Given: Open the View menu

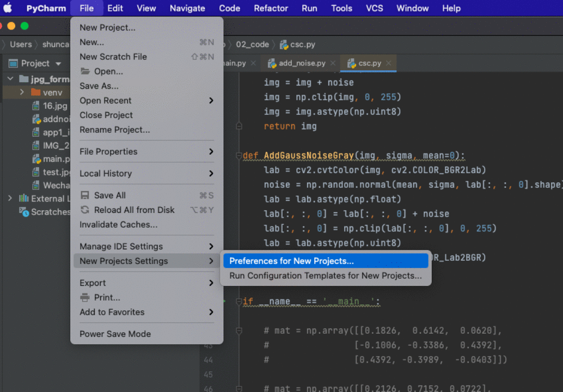Looking at the screenshot, I should pyautogui.click(x=146, y=8).
